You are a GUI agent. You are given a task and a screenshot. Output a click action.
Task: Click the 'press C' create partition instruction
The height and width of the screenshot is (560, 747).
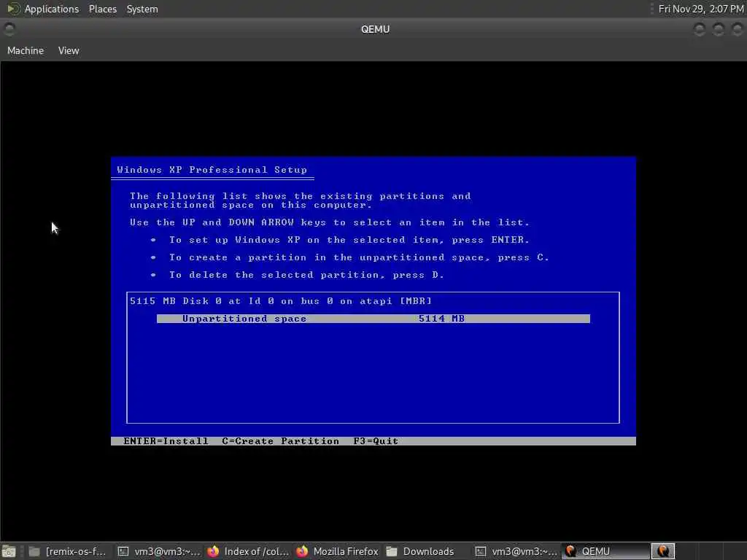tap(359, 257)
